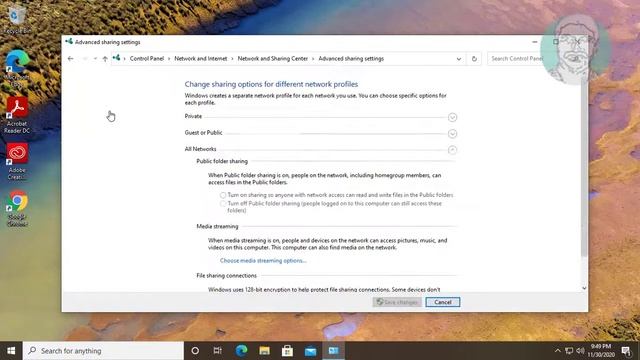Collapse the All Networks section

[452, 150]
